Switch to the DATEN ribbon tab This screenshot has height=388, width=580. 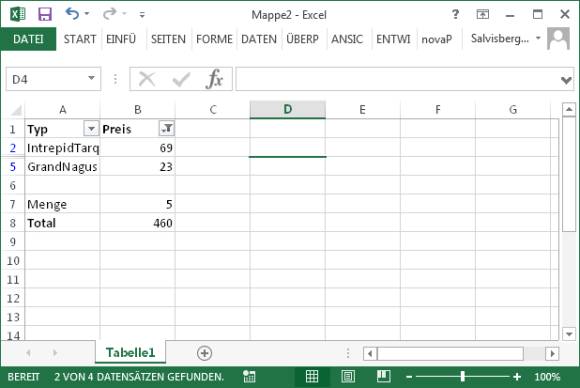pyautogui.click(x=259, y=39)
